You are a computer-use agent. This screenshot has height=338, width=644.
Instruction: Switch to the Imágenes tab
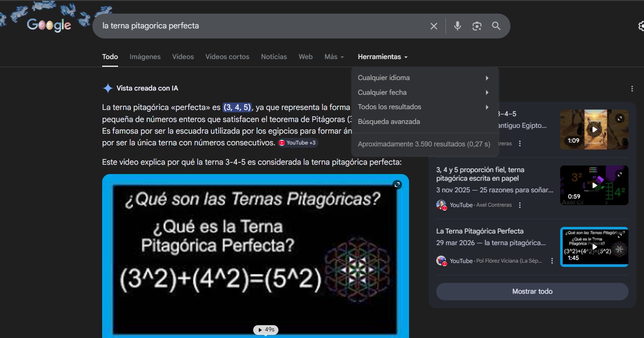[x=145, y=57]
